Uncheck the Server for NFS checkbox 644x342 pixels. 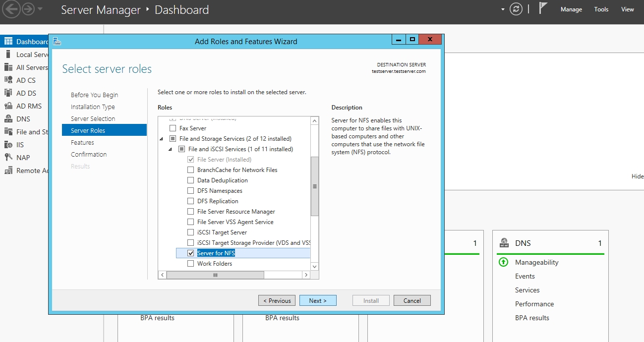(x=191, y=253)
